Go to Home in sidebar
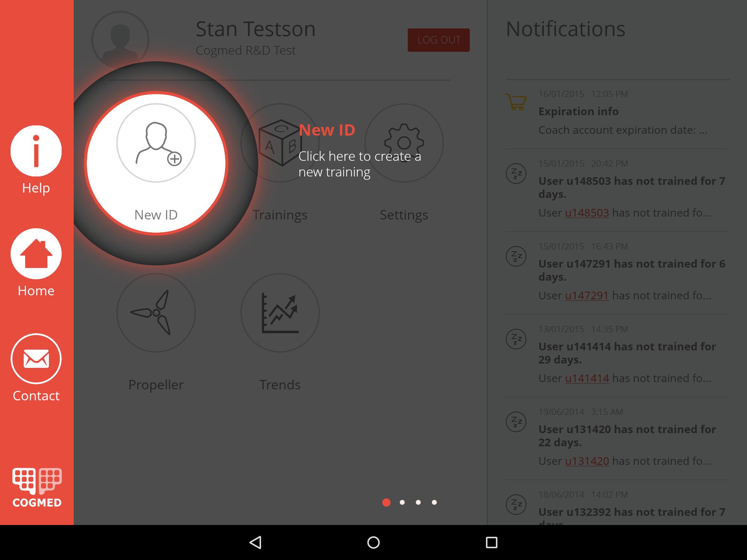Viewport: 747px width, 560px height. click(36, 254)
